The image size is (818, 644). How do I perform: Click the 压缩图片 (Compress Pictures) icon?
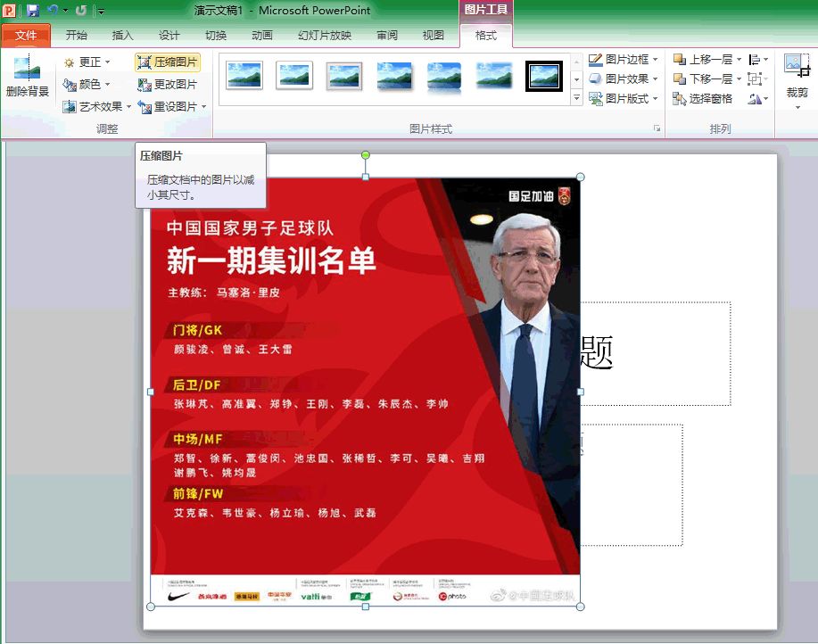pos(166,63)
